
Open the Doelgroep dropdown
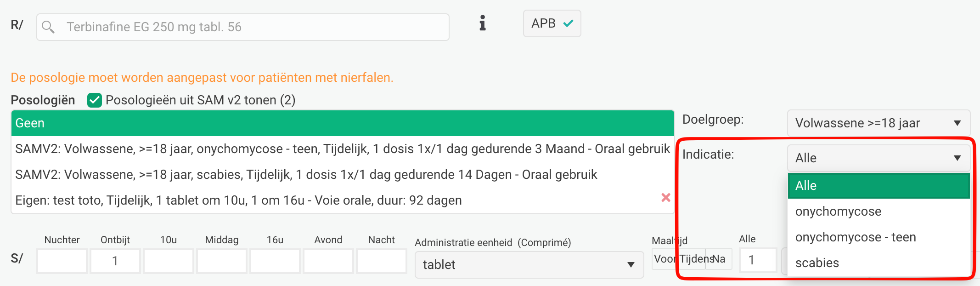pos(878,123)
